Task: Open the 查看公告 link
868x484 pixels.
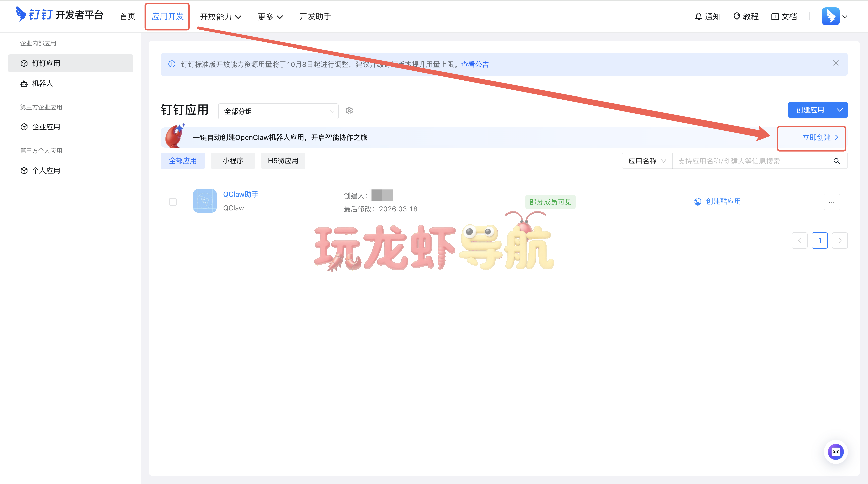Action: pyautogui.click(x=475, y=64)
